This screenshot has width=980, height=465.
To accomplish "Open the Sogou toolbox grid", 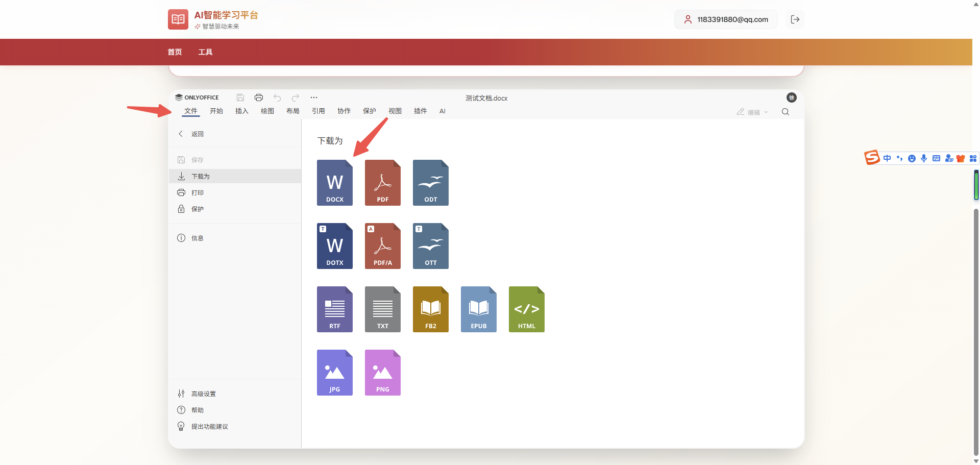I will click(973, 158).
